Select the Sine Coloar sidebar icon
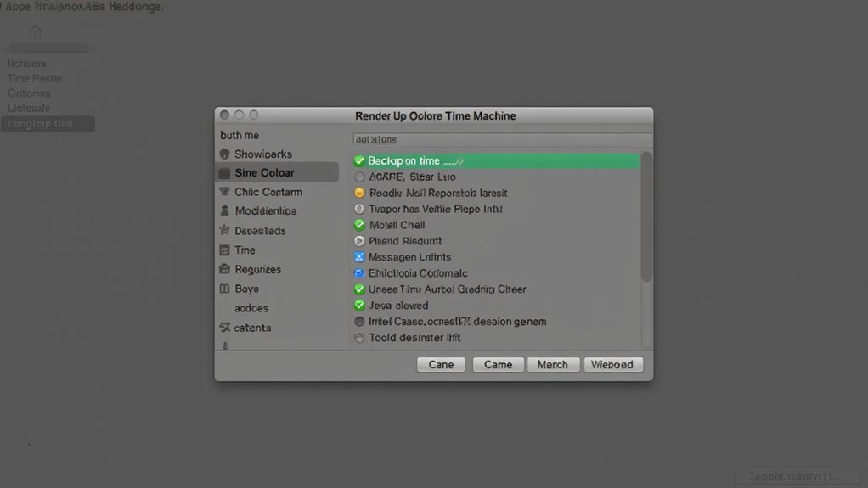 [224, 173]
